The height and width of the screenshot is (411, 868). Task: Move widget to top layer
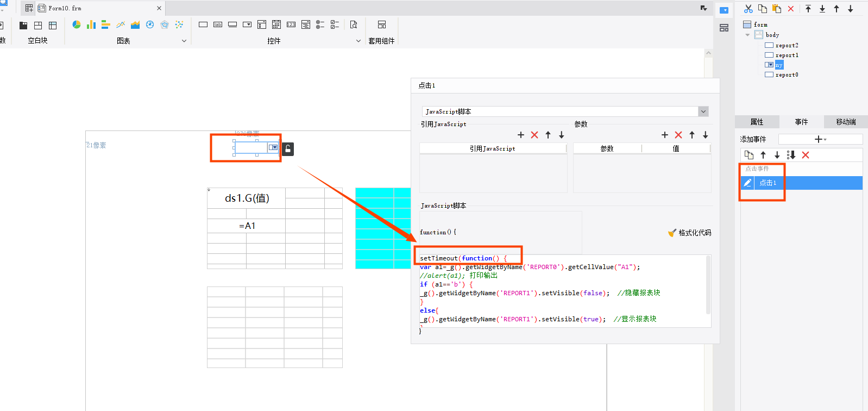(808, 9)
